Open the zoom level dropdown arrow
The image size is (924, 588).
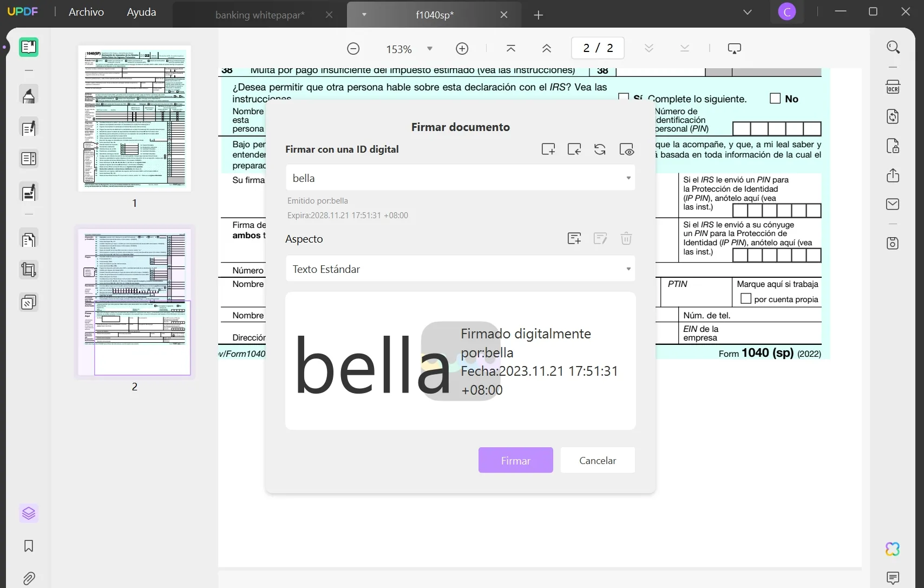(x=430, y=49)
